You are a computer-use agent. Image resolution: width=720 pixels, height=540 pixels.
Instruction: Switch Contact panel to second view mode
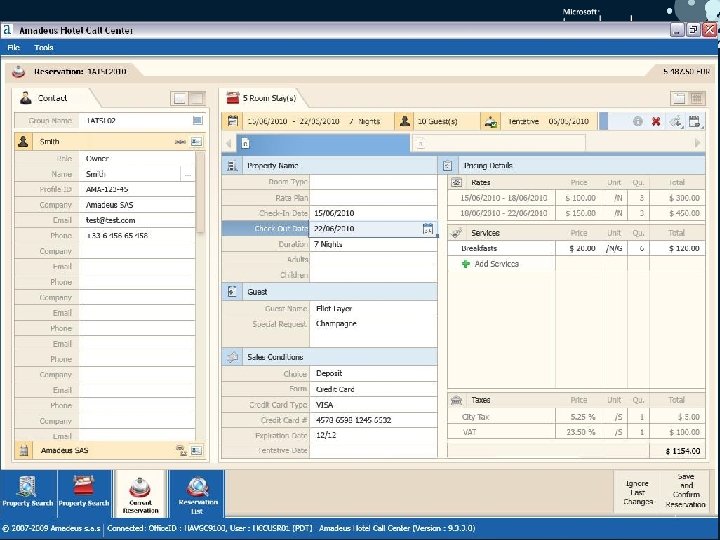pos(197,98)
